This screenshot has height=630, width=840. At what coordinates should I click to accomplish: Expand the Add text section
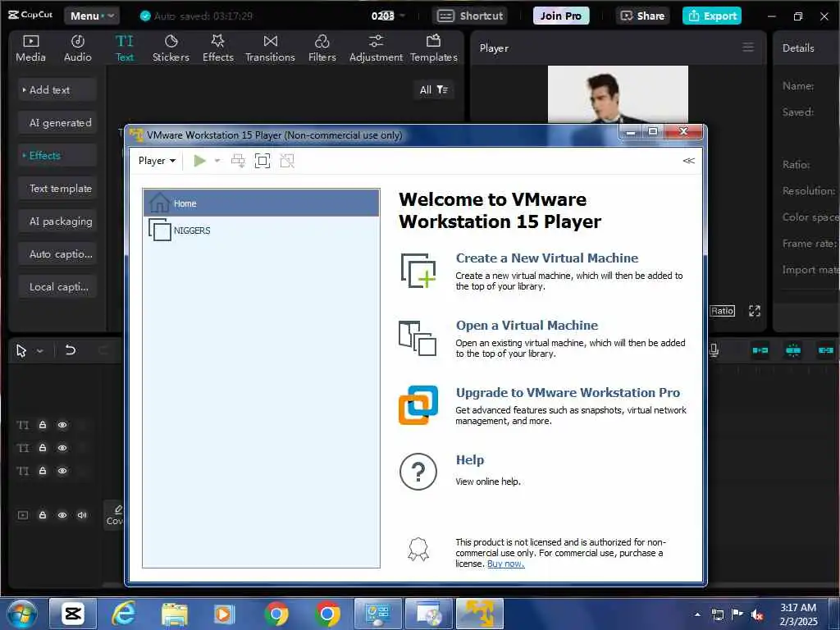[x=57, y=90]
